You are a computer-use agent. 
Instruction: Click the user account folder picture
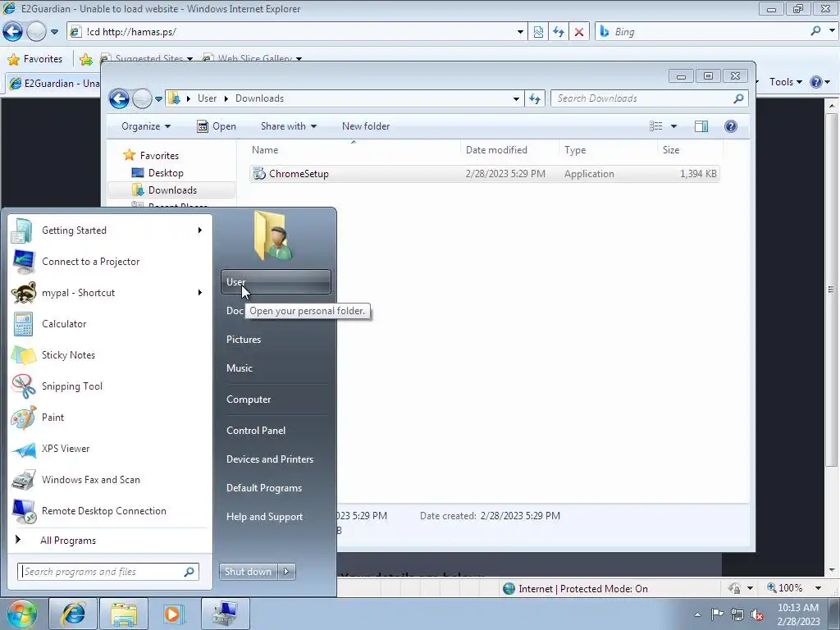[272, 235]
